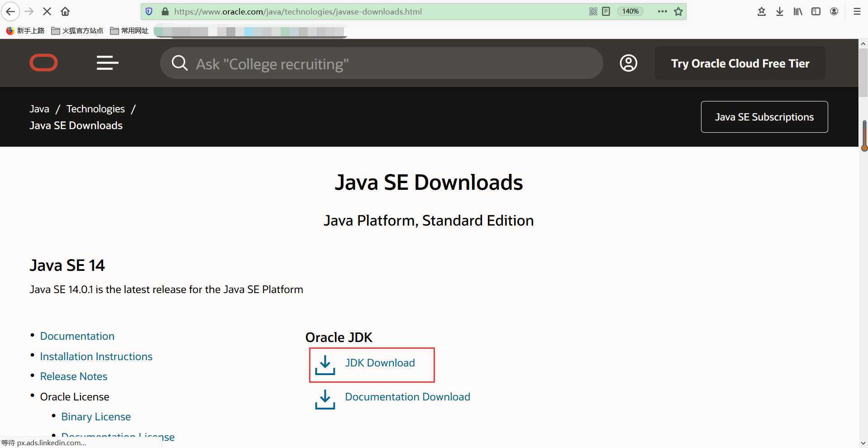Open the browser home page icon

coord(65,11)
